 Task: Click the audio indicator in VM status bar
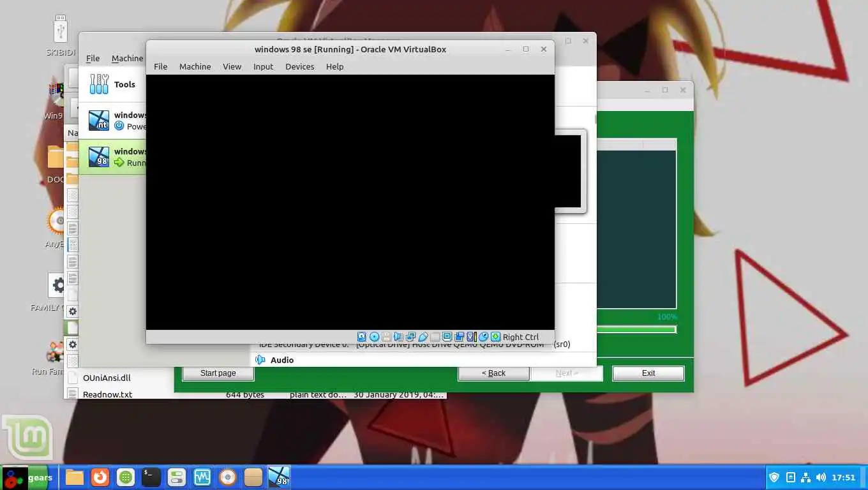click(x=398, y=337)
